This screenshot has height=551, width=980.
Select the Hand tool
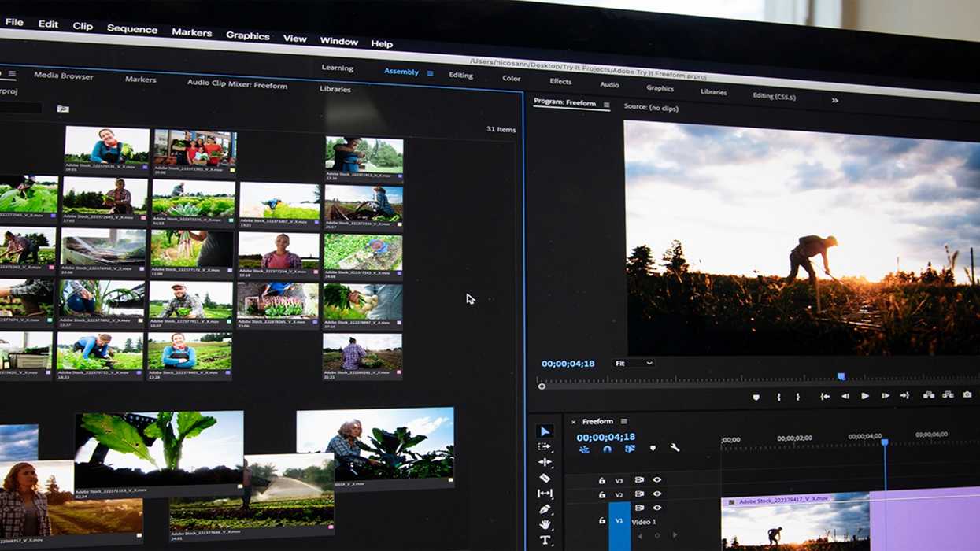click(x=545, y=524)
